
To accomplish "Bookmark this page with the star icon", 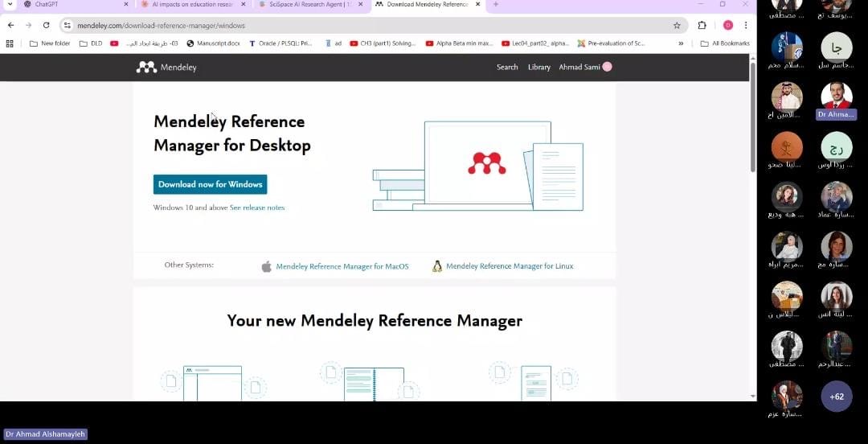I will click(677, 25).
